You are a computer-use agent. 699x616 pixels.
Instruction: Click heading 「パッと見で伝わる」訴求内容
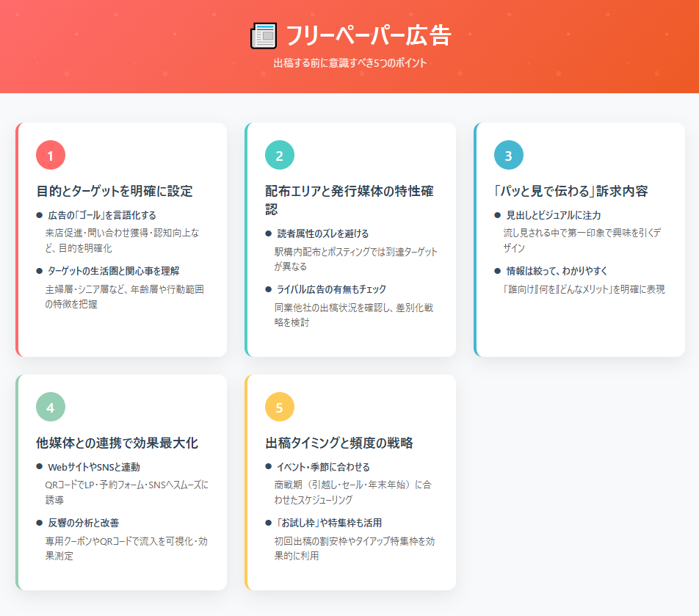pyautogui.click(x=571, y=191)
